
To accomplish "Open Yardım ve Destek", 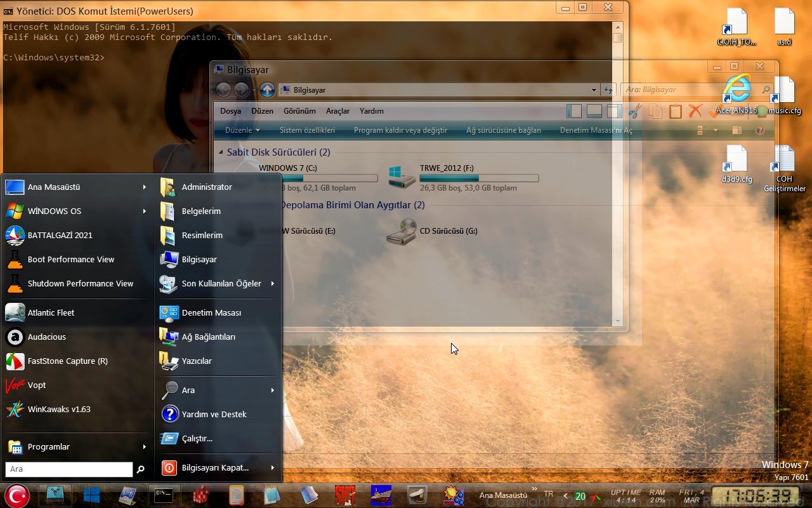I will click(218, 414).
